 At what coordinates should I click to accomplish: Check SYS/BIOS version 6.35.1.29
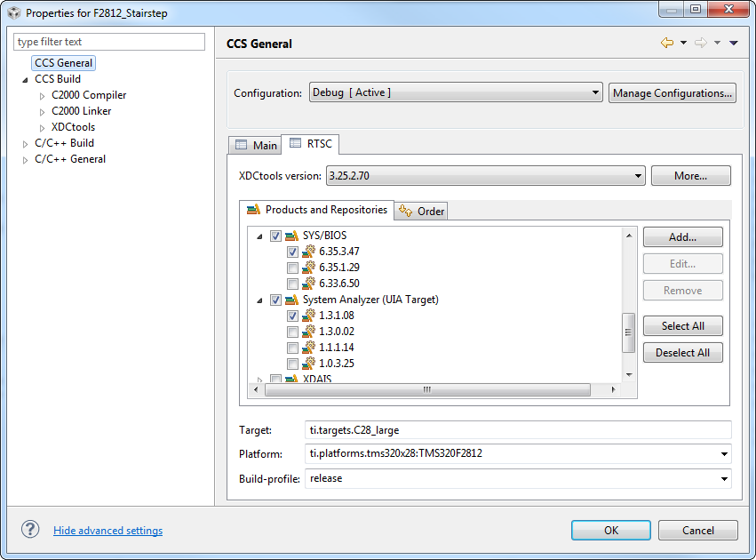[292, 268]
